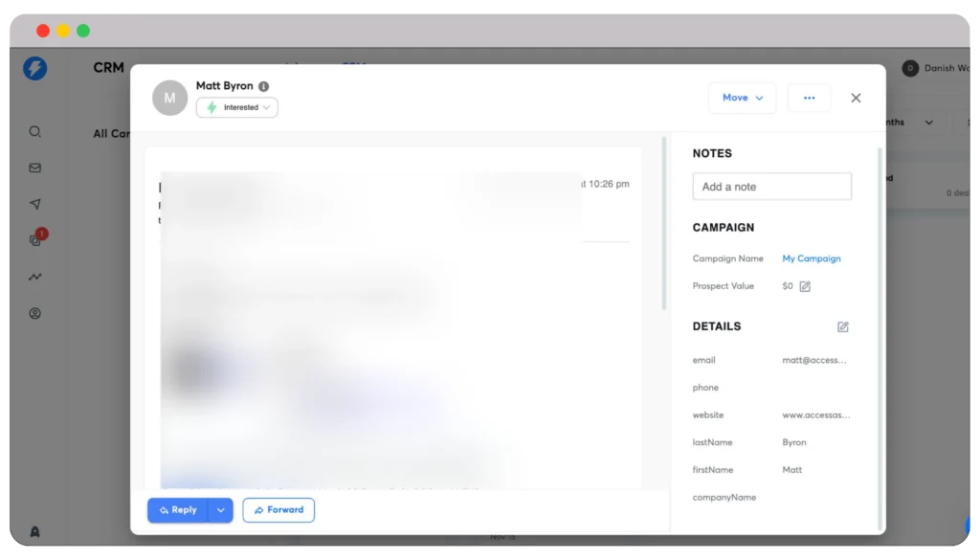Screen dimensions: 980x560
Task: Click the Add a note field
Action: pos(771,186)
